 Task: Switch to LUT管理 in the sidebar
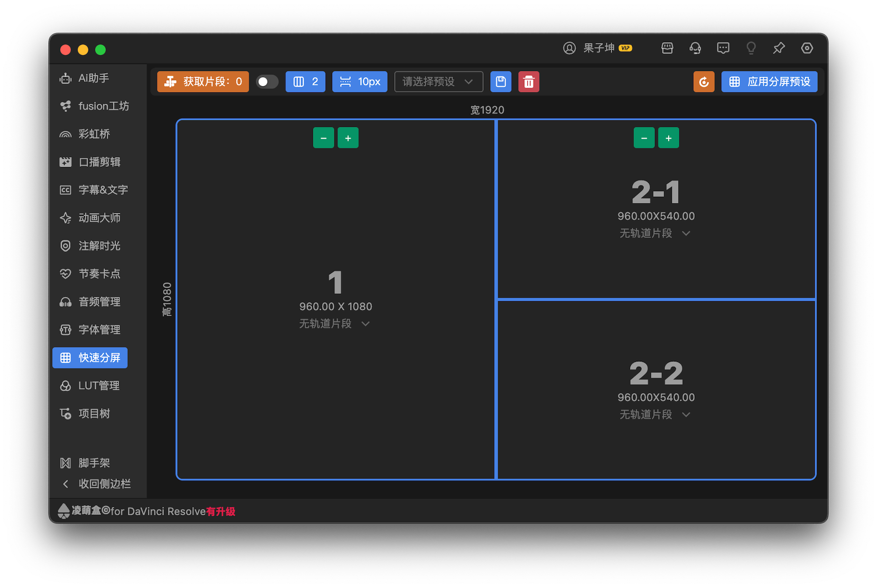click(90, 386)
